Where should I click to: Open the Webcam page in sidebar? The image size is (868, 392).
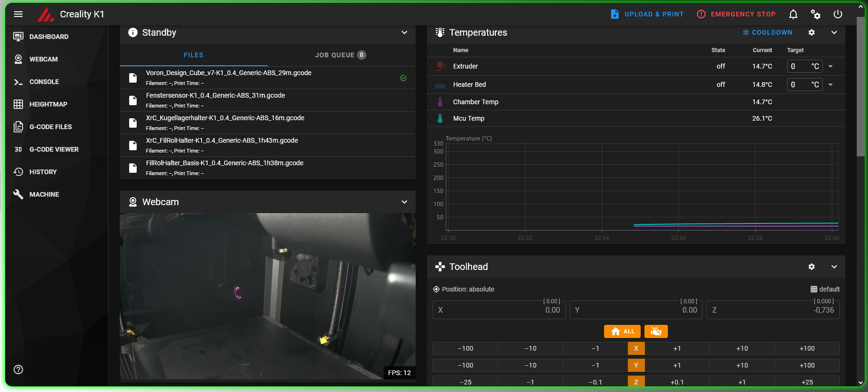pyautogui.click(x=44, y=59)
